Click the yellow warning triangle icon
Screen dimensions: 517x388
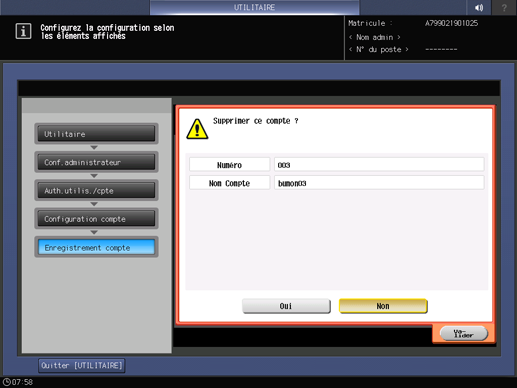point(197,129)
